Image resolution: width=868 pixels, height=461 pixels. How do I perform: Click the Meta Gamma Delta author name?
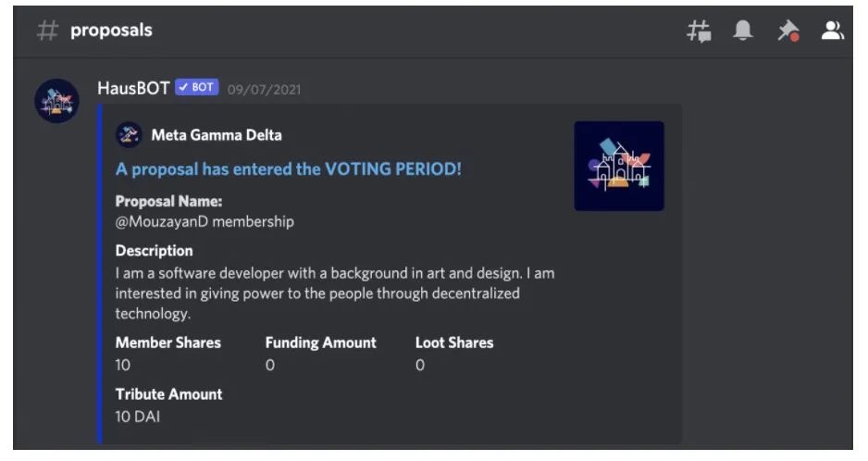(x=217, y=135)
